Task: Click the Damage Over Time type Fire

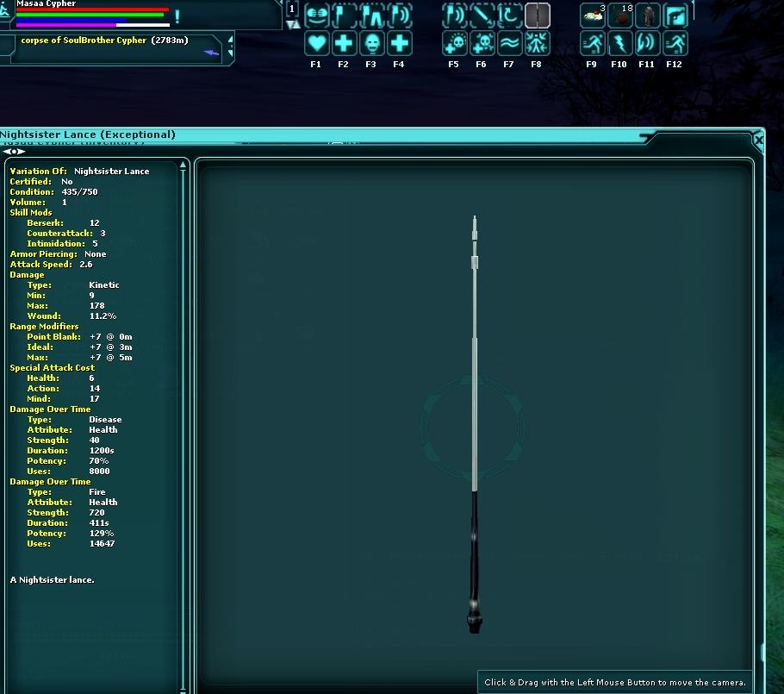Action: coord(97,492)
